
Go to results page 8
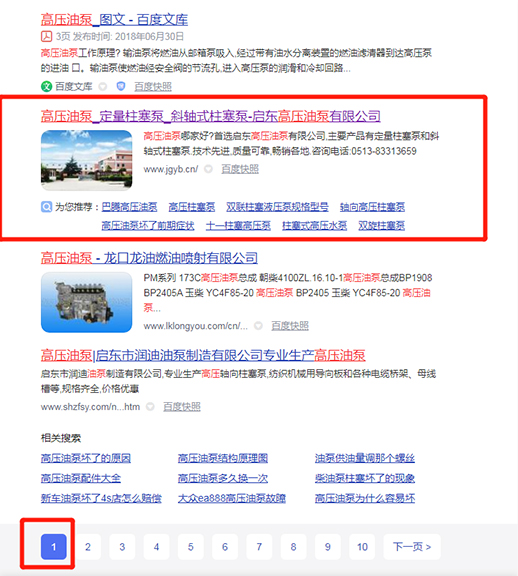pyautogui.click(x=294, y=547)
